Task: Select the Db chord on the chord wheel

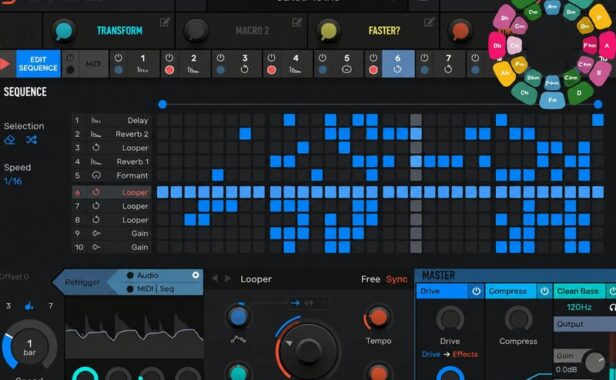Action: pos(497,46)
